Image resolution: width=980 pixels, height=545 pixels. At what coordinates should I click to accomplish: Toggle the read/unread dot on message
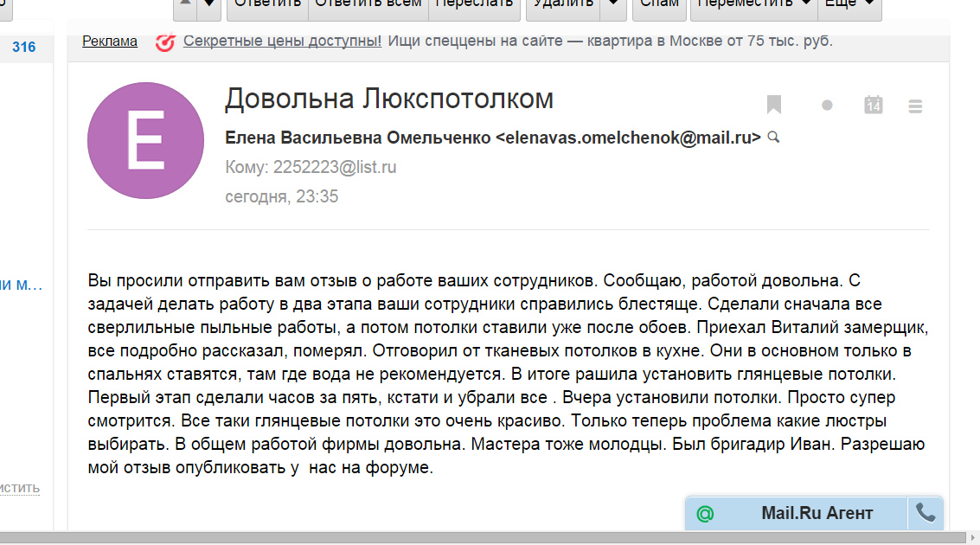[x=827, y=106]
